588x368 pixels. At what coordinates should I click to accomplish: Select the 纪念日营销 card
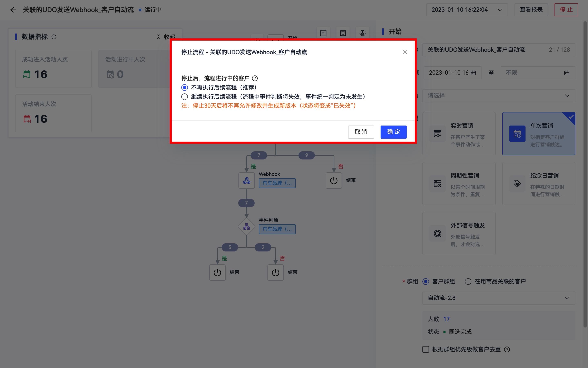(539, 184)
